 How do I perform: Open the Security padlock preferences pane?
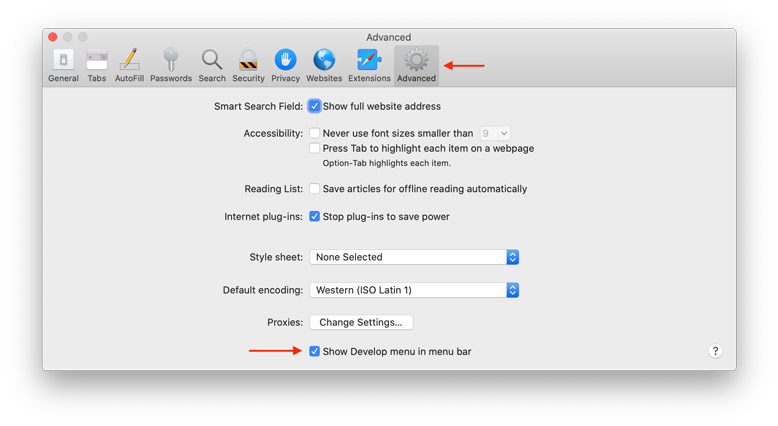coord(248,65)
